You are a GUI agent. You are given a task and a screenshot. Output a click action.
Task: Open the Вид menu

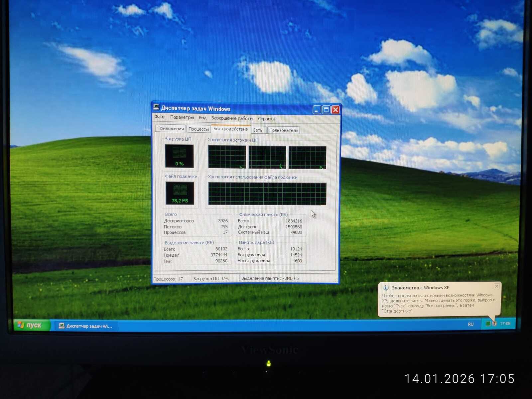202,118
